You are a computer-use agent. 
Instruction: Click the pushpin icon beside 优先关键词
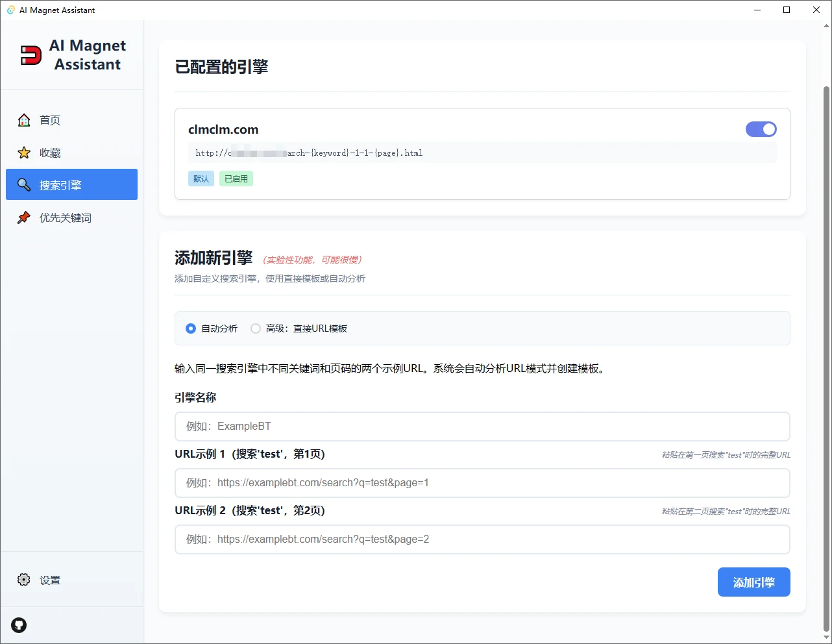point(24,217)
